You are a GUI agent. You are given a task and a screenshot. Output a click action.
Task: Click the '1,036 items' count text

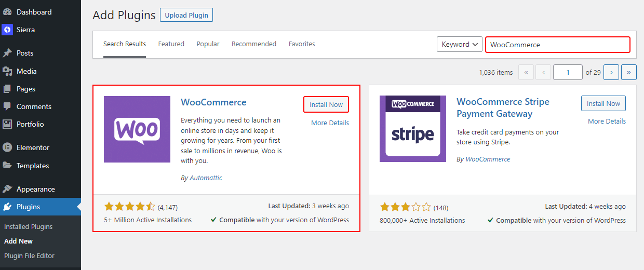coord(496,72)
